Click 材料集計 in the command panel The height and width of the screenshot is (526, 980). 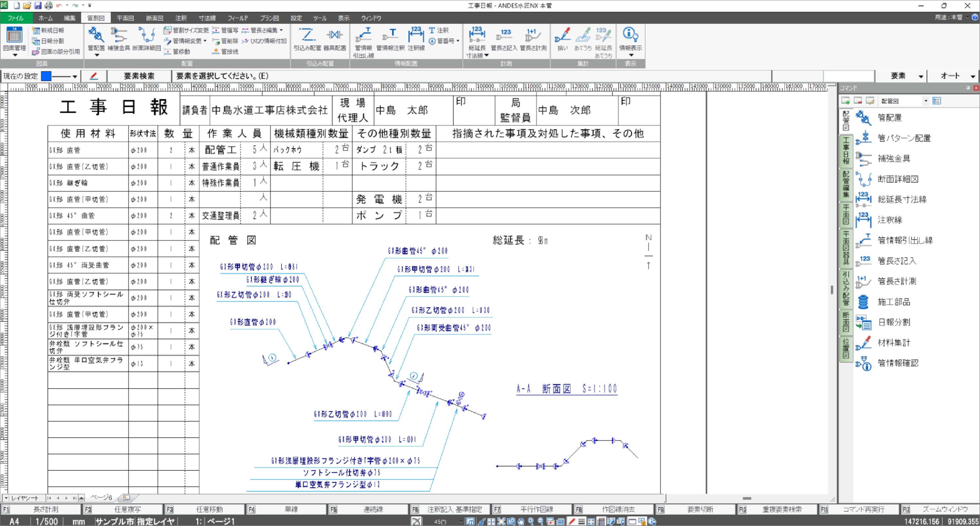[882, 342]
